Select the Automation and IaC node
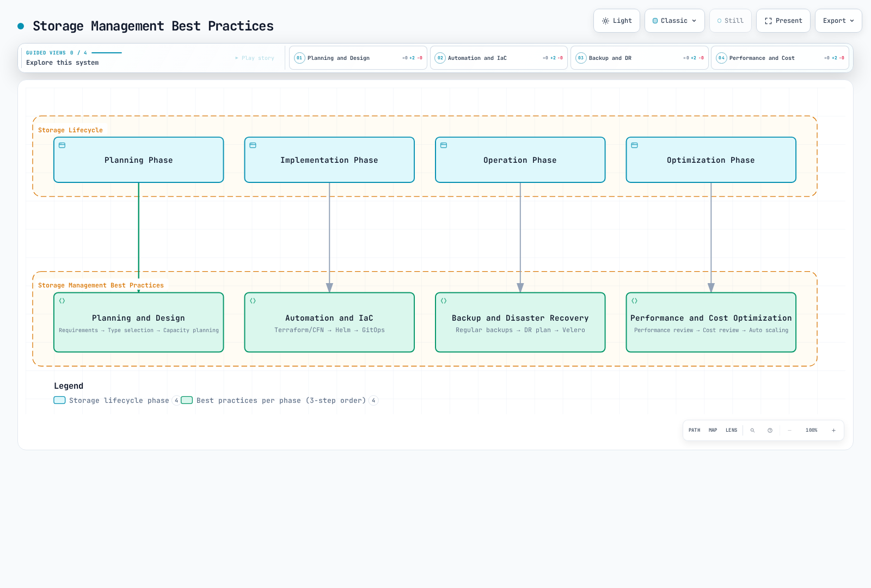The height and width of the screenshot is (588, 871). 329,322
